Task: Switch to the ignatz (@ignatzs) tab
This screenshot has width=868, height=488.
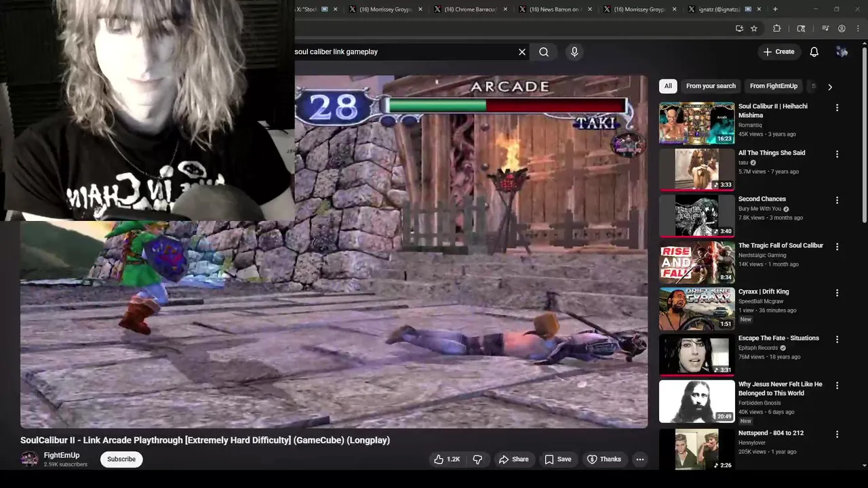Action: pos(724,9)
